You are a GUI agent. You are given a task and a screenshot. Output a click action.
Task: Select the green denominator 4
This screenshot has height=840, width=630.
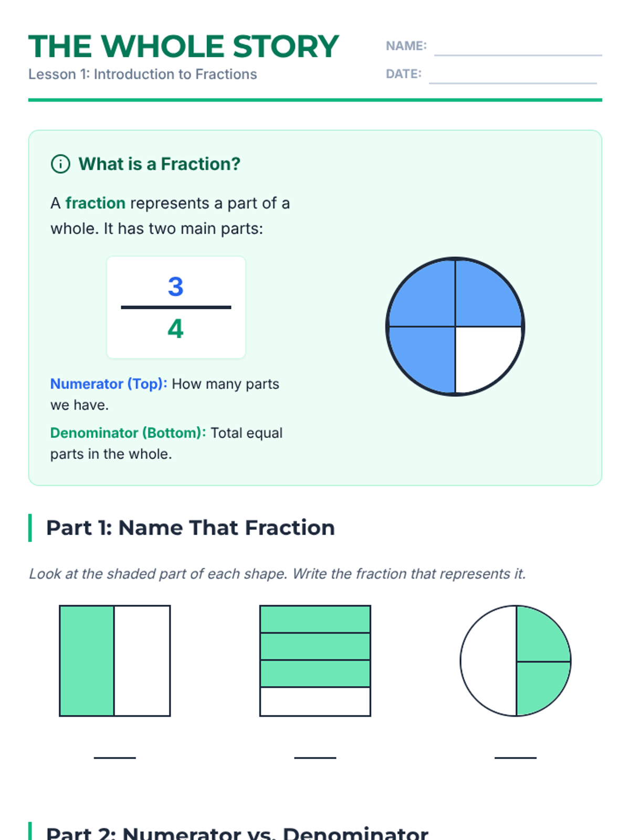(175, 329)
